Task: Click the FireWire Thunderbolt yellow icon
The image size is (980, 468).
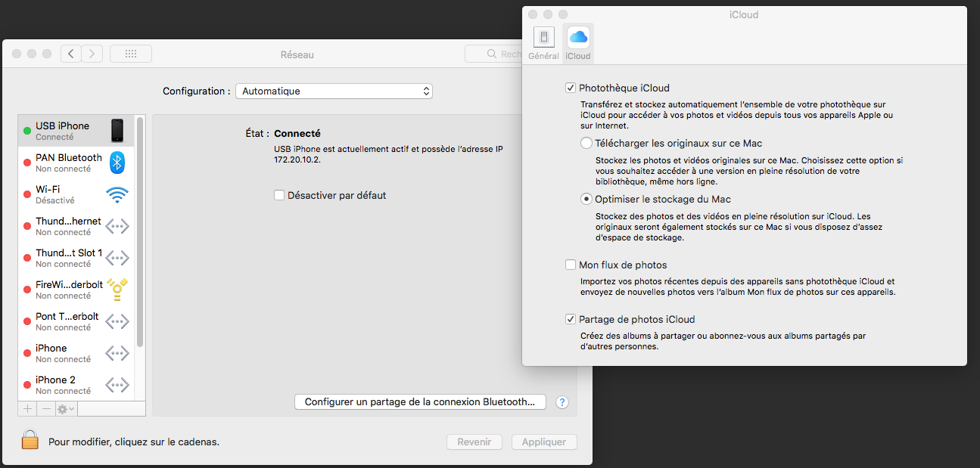Action: pos(117,289)
